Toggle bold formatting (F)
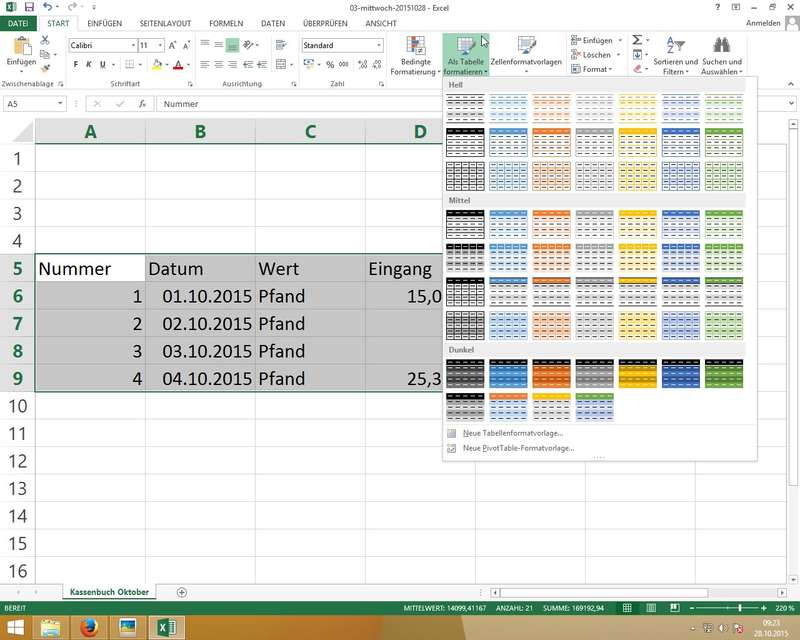Image resolution: width=800 pixels, height=640 pixels. pyautogui.click(x=75, y=65)
